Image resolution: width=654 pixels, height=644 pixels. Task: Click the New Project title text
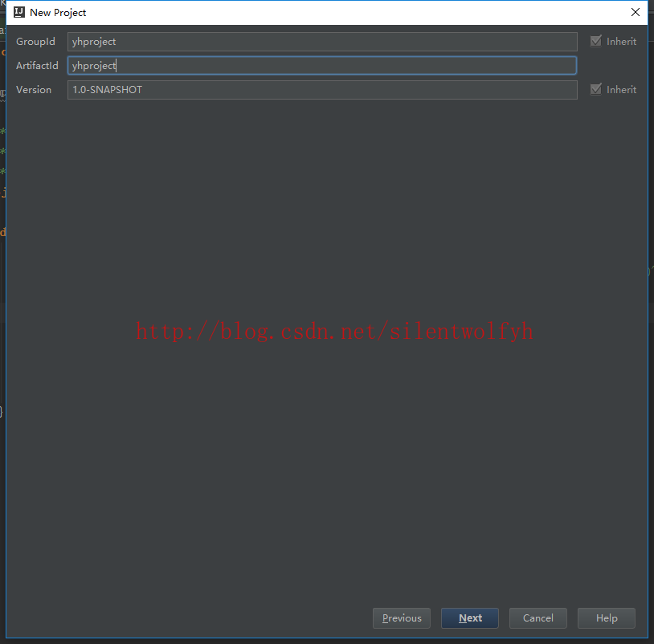click(x=58, y=13)
